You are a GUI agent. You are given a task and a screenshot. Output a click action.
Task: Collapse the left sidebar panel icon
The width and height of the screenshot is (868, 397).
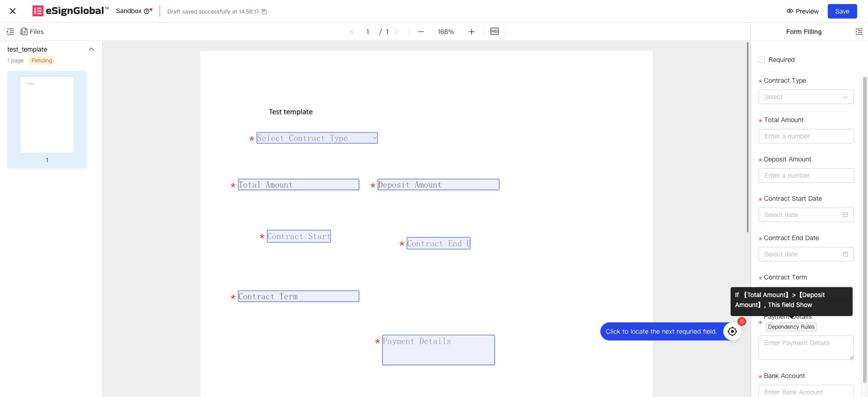coord(10,32)
